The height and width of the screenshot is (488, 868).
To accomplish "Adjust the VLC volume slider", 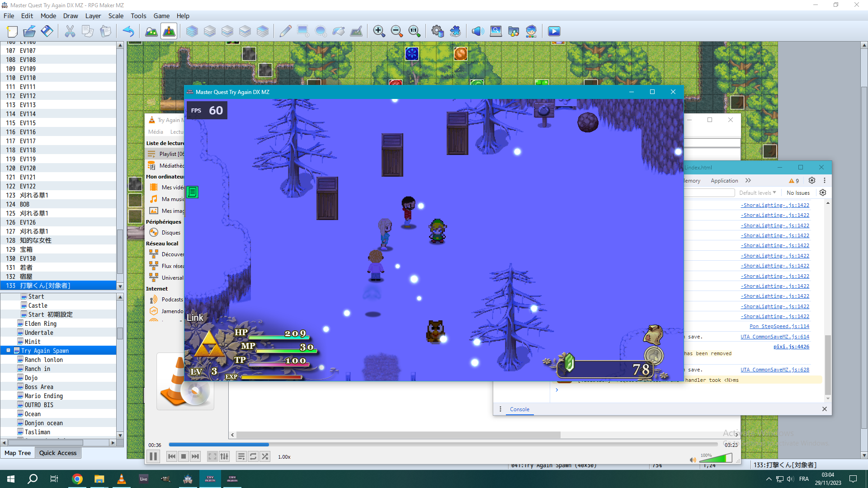I will pos(716,458).
